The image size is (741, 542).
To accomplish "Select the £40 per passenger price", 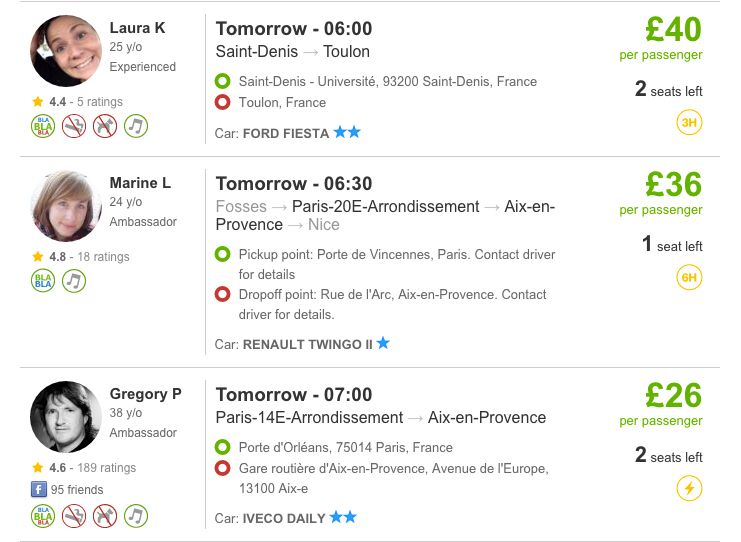I will point(673,29).
